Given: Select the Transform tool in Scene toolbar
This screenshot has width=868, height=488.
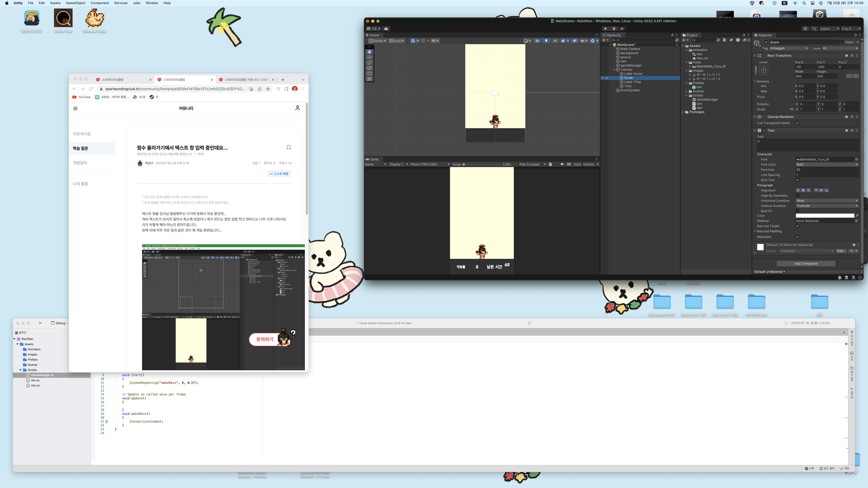Looking at the screenshot, I should click(x=369, y=79).
